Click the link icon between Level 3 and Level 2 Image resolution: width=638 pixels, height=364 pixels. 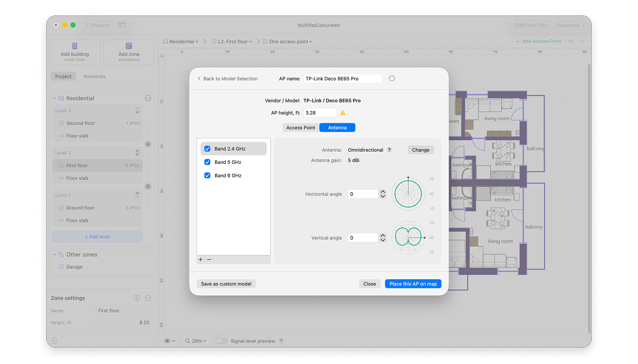(148, 144)
